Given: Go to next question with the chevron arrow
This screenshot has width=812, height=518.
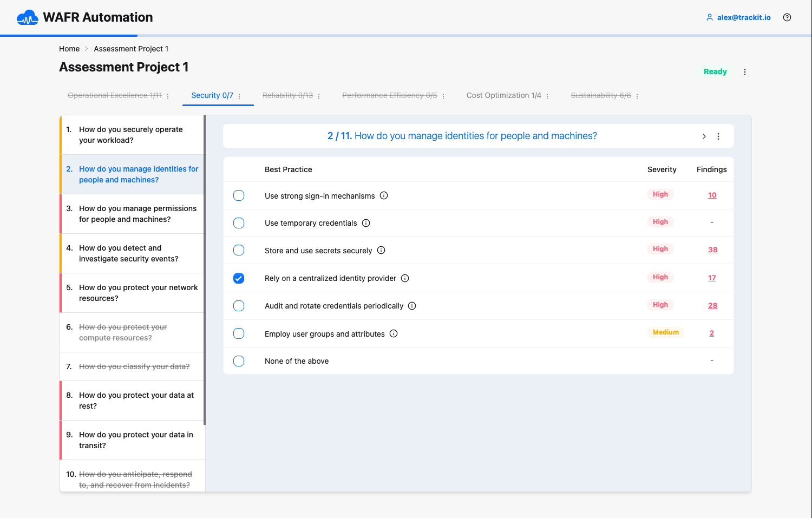Looking at the screenshot, I should pyautogui.click(x=704, y=136).
